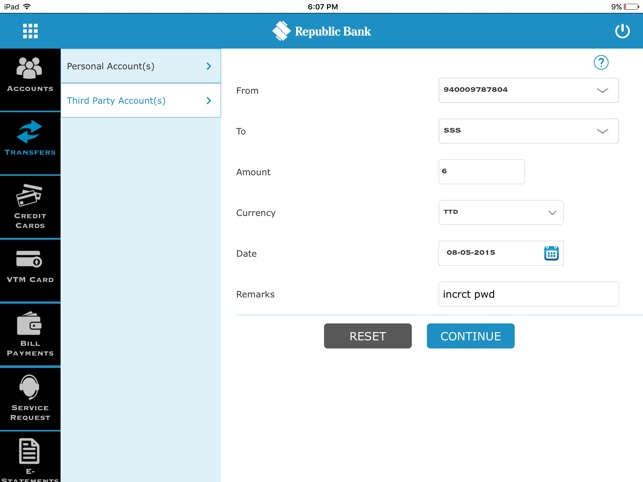Image resolution: width=643 pixels, height=482 pixels.
Task: Open the VTM Card section
Action: 30,270
